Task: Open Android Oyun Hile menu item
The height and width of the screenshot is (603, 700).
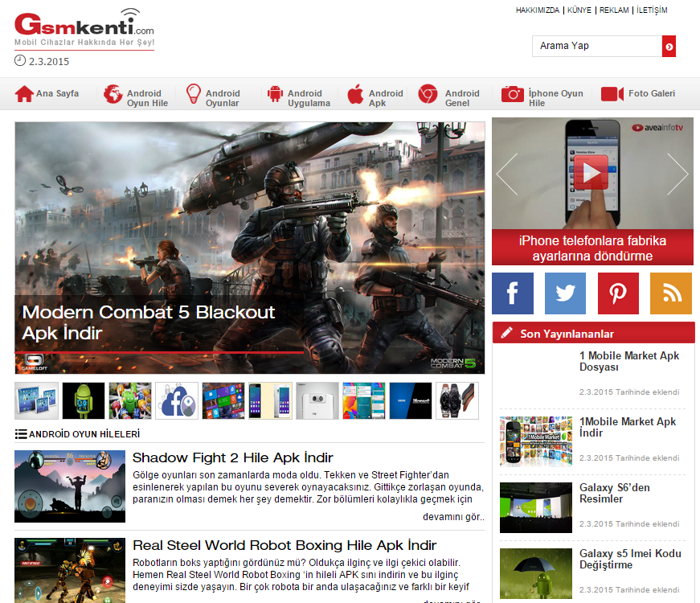Action: click(x=147, y=98)
